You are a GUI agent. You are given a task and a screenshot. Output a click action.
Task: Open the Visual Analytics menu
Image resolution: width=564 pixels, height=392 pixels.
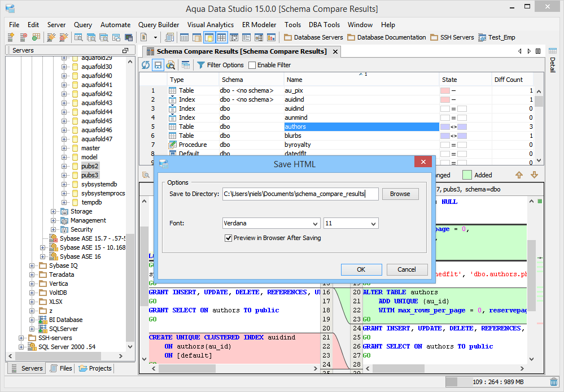point(211,25)
